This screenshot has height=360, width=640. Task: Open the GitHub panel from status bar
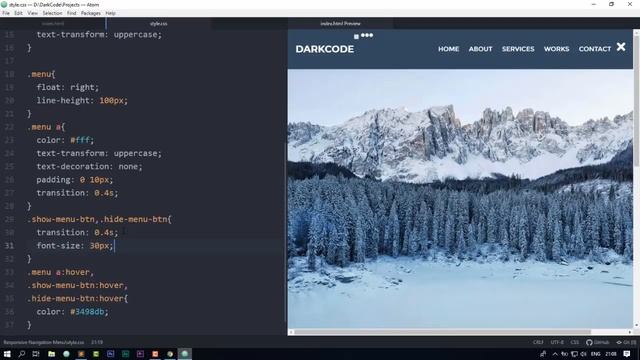click(598, 342)
